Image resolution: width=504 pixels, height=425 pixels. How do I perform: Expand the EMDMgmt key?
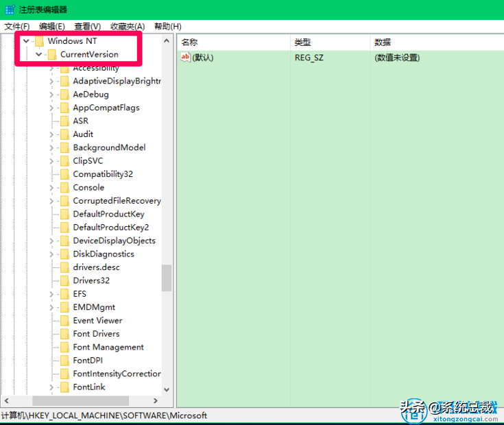[x=51, y=307]
